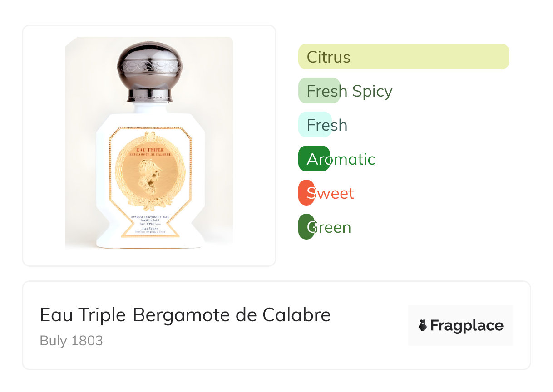The width and height of the screenshot is (553, 392).
Task: Click the word Spicy beside the green bar
Action: click(x=372, y=91)
